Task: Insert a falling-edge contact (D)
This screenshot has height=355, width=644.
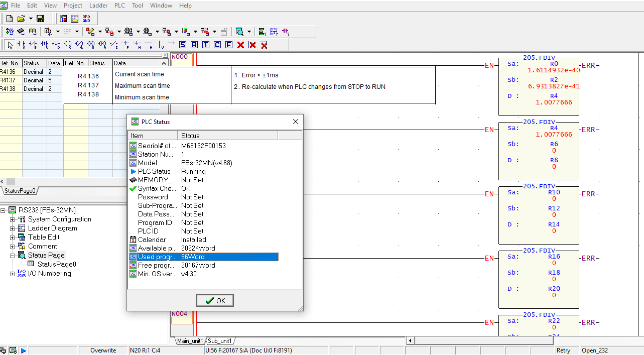Action: [56, 45]
